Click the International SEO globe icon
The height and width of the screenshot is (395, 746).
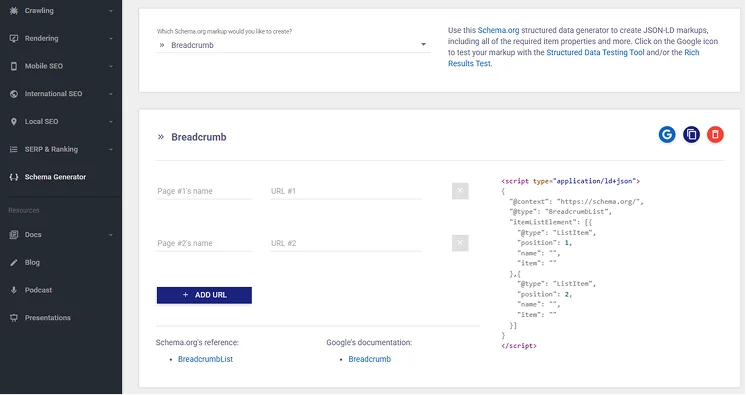14,94
